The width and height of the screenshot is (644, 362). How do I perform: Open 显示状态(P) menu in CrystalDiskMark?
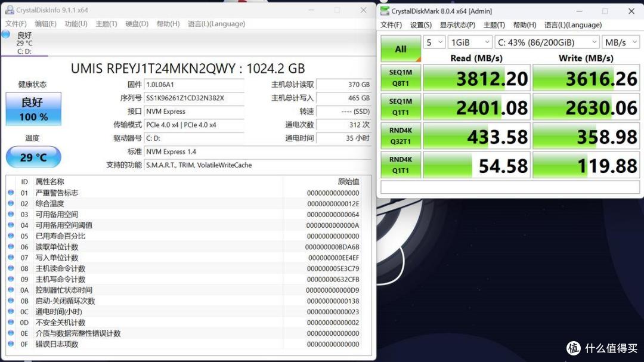457,25
